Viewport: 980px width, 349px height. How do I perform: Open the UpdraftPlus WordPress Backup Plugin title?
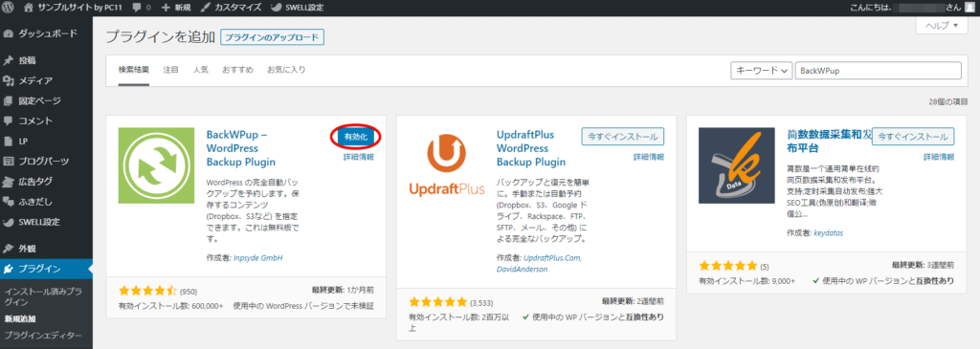click(x=531, y=148)
